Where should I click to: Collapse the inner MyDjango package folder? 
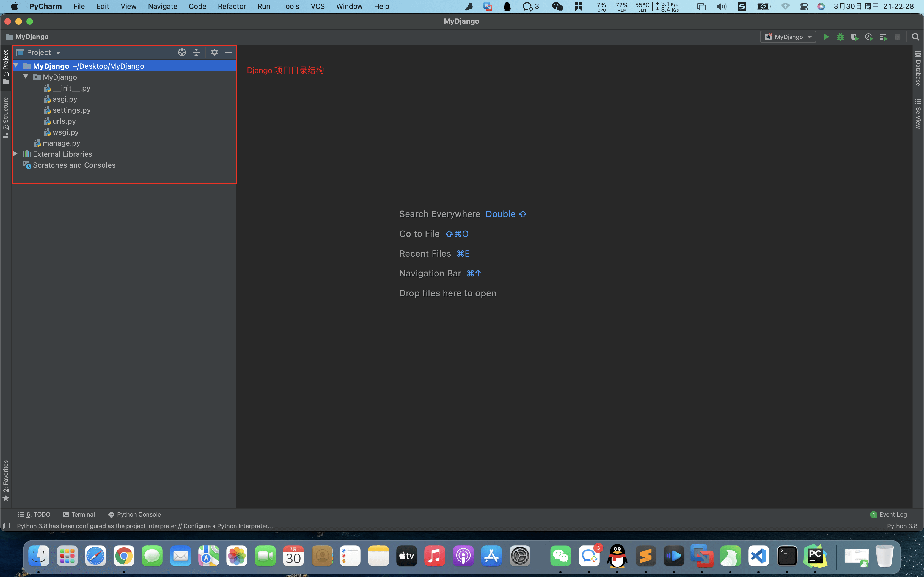tap(26, 77)
